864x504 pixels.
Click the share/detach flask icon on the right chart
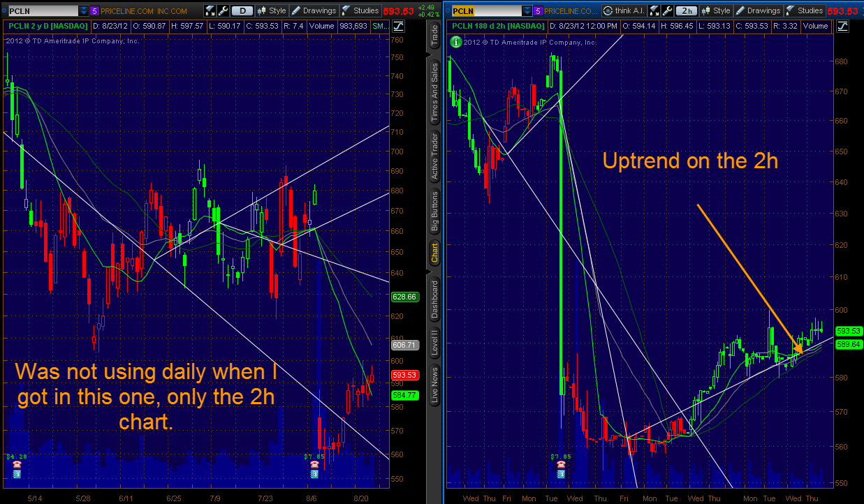click(x=654, y=10)
